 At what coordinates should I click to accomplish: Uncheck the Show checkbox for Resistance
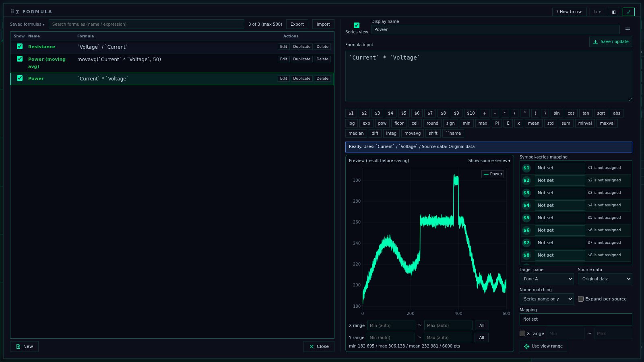(20, 47)
